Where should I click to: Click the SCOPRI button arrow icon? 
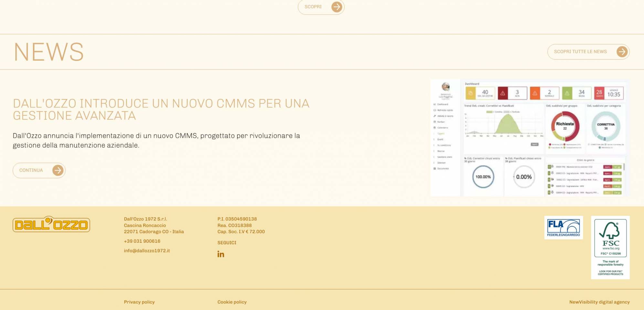(337, 7)
